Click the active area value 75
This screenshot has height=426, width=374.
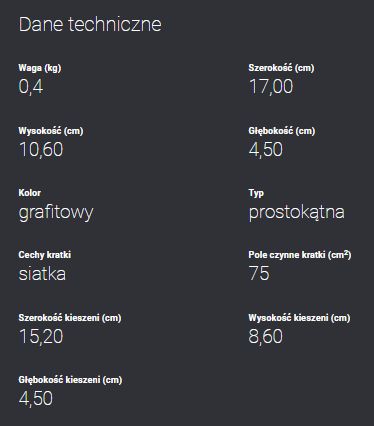coord(259,273)
